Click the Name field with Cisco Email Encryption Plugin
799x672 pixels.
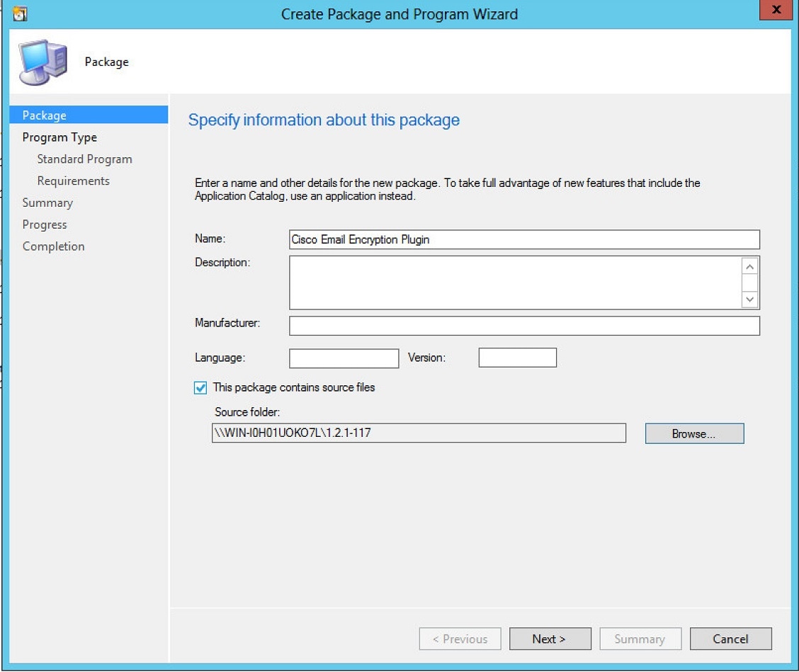click(x=524, y=239)
